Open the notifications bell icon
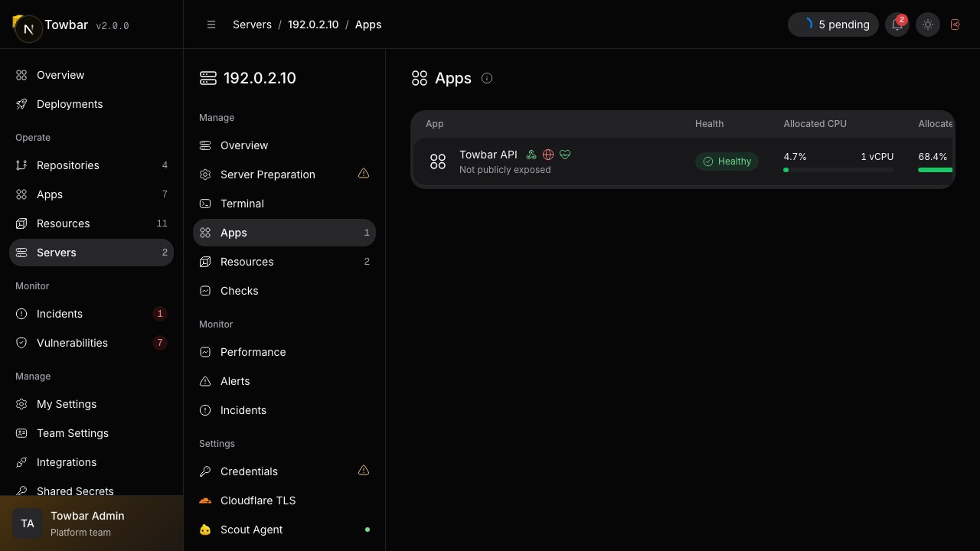The image size is (980, 551). (x=897, y=24)
